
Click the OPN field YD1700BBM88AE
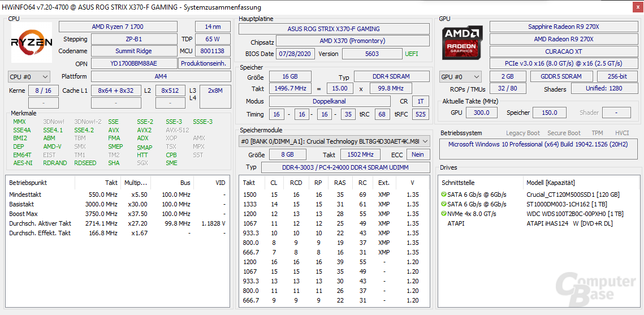134,64
